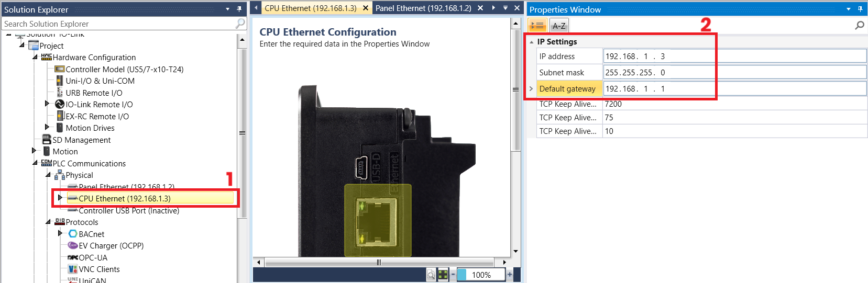Open the Solution Explorer options dropdown arrow
The image size is (868, 283).
[x=227, y=9]
